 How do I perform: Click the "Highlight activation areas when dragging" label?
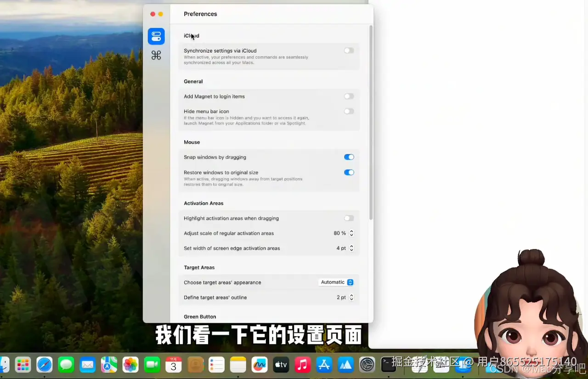tap(231, 219)
